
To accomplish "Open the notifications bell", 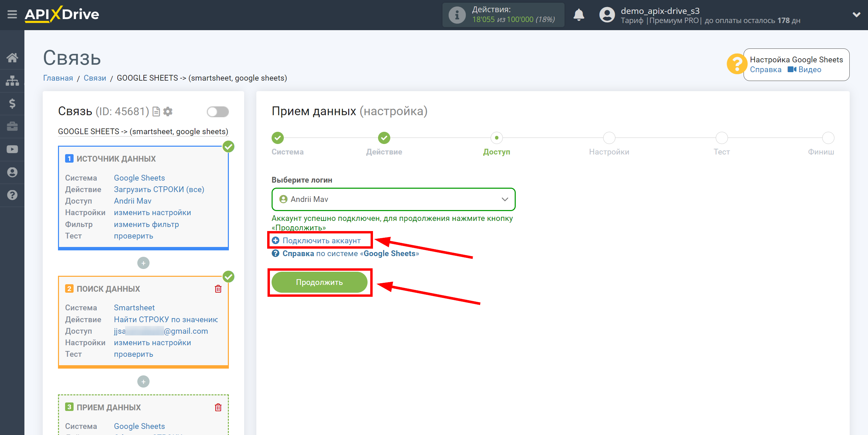I will point(579,15).
